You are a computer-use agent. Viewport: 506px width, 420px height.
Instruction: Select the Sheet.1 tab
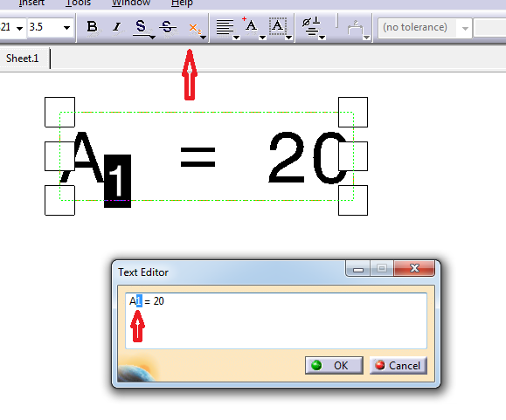[23, 59]
